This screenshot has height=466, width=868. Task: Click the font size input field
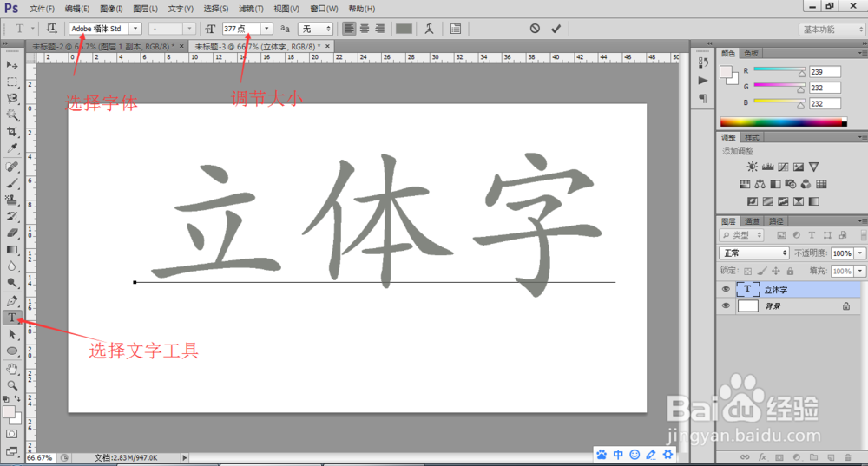pyautogui.click(x=241, y=29)
